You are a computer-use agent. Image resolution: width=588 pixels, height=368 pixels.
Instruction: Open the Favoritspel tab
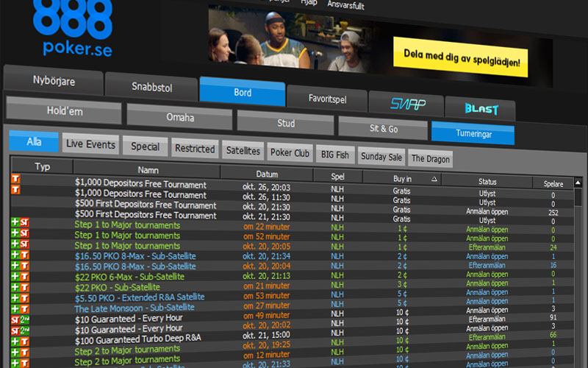coord(327,99)
